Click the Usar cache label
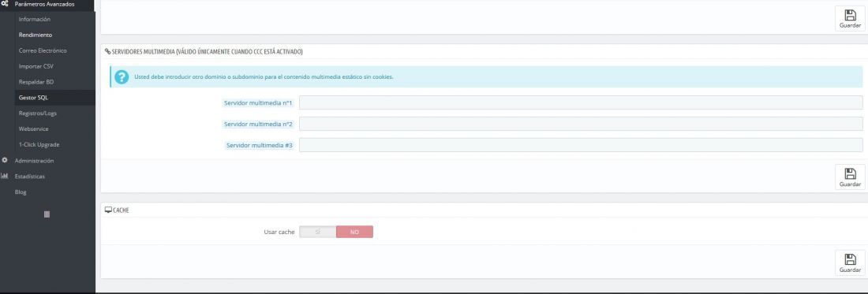The width and height of the screenshot is (868, 294). click(x=279, y=232)
